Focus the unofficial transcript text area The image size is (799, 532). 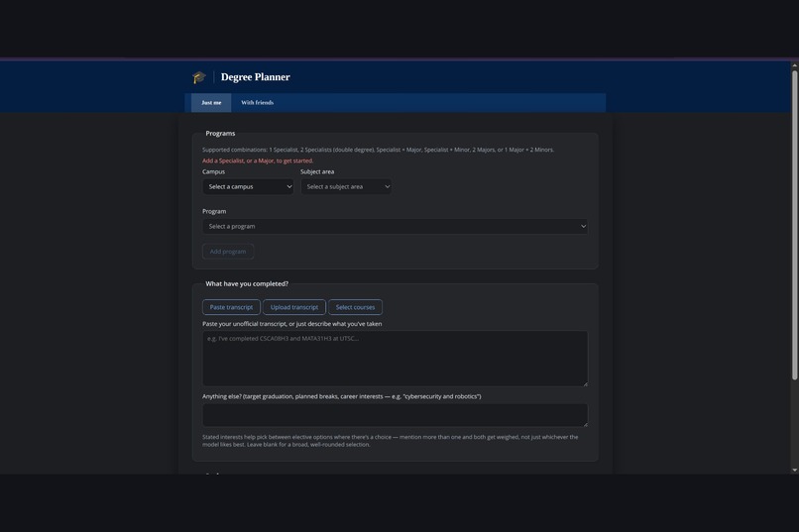point(395,359)
